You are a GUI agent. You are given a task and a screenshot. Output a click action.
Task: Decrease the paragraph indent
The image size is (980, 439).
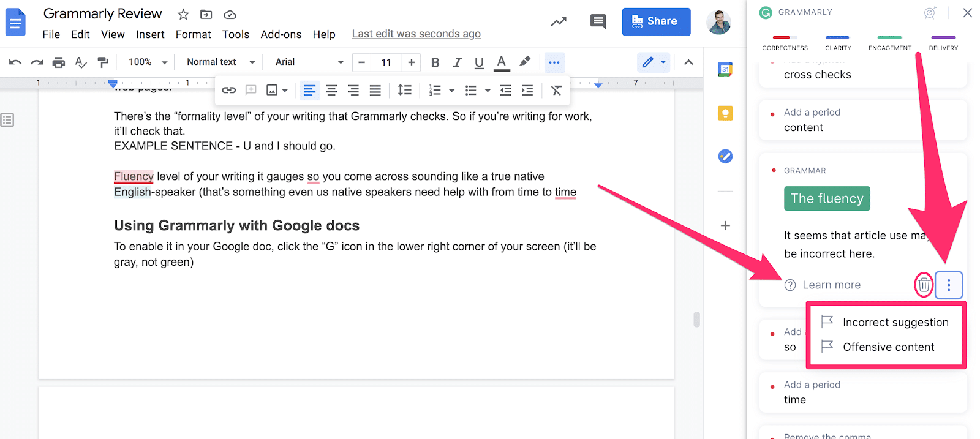coord(505,91)
